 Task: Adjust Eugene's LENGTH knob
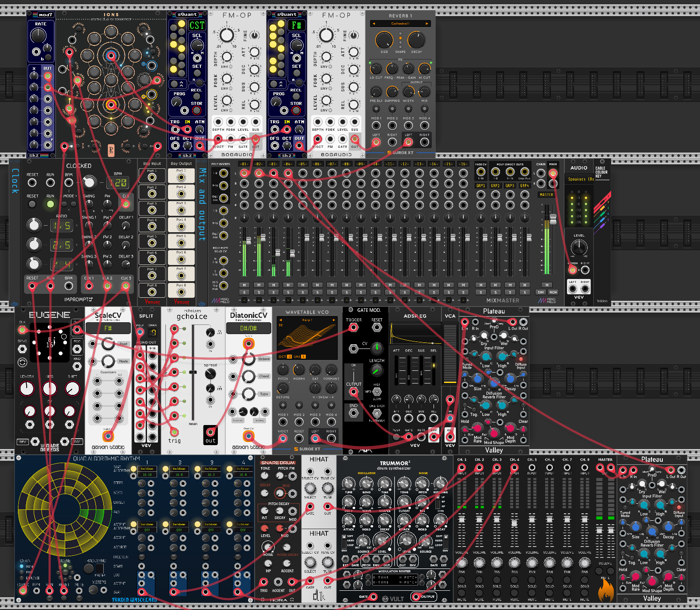point(27,388)
